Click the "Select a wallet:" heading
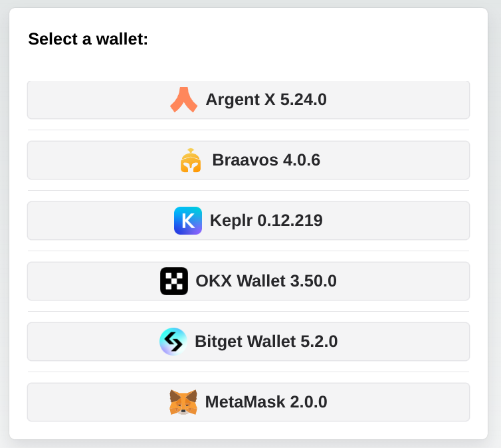This screenshot has width=501, height=448. coord(88,39)
